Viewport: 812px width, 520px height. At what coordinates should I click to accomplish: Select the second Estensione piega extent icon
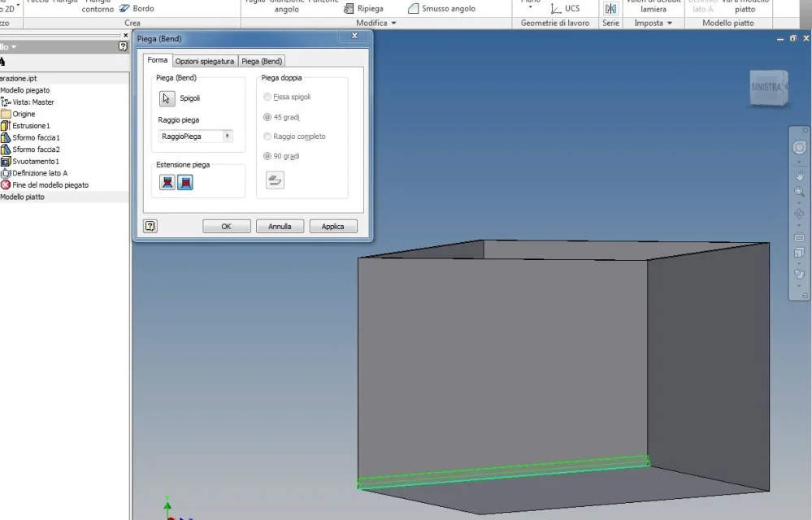point(185,182)
